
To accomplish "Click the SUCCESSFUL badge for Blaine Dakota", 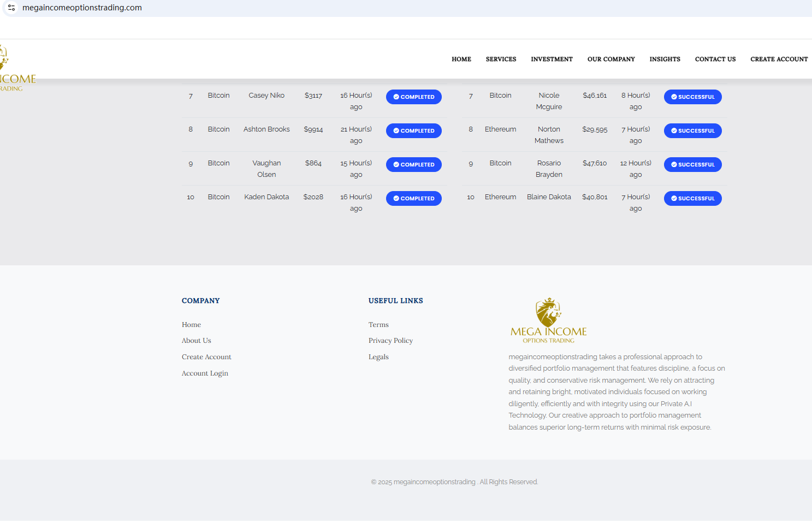I will tap(692, 199).
